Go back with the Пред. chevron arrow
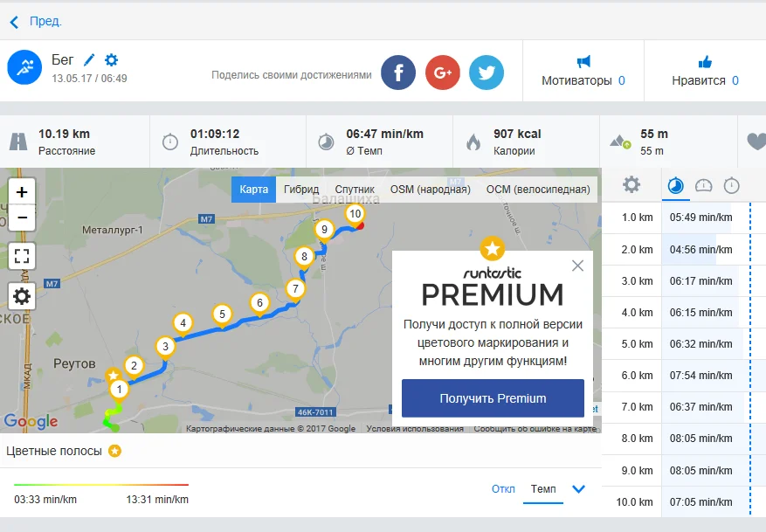766x532 pixels. (14, 22)
